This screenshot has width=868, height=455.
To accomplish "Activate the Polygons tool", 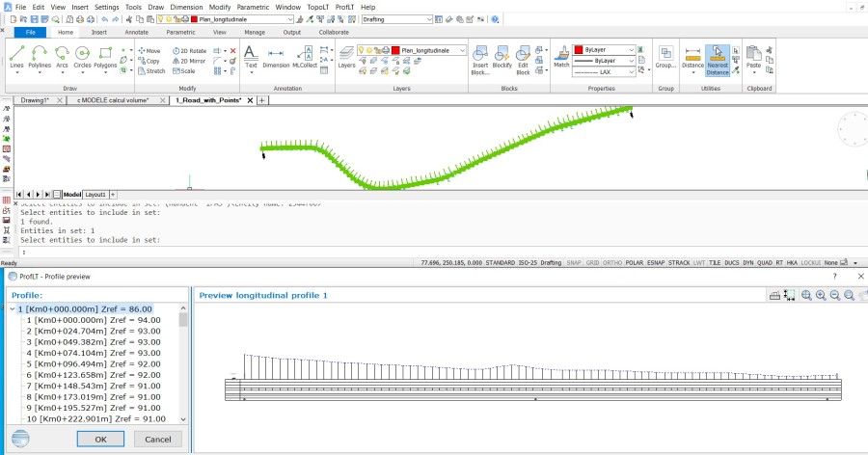I will [105, 57].
